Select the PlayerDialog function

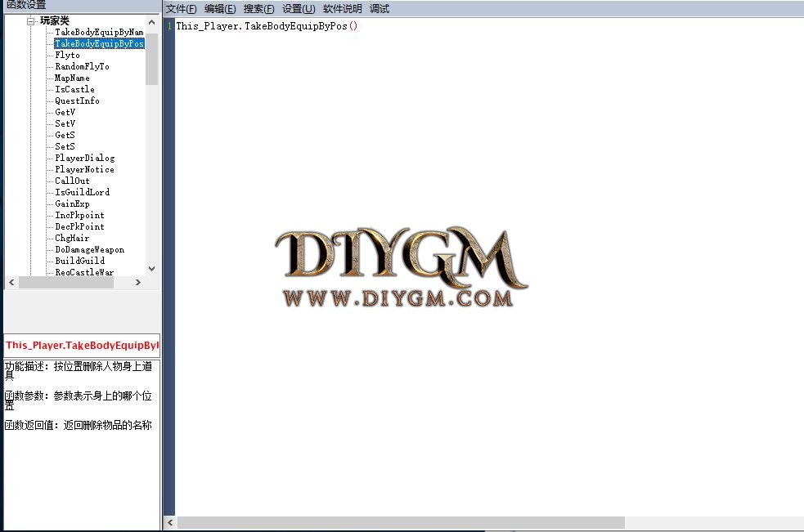(84, 158)
